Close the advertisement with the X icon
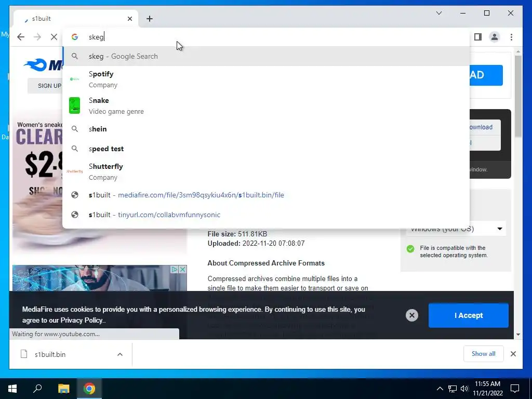Image resolution: width=532 pixels, height=399 pixels. pos(182,270)
